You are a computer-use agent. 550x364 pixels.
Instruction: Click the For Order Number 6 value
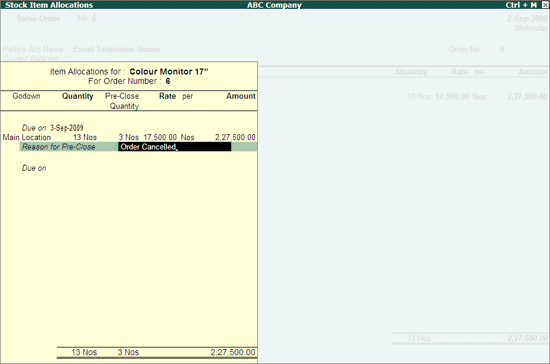click(168, 81)
